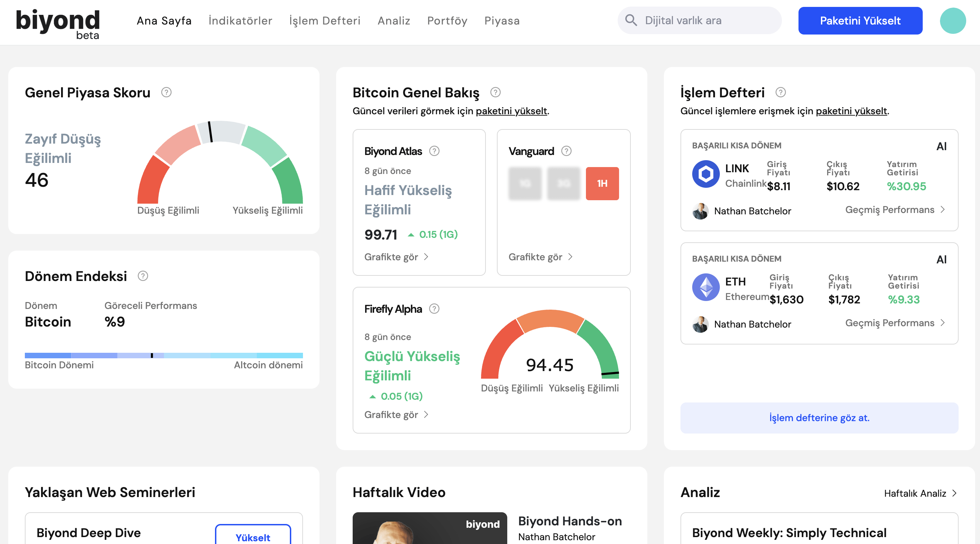
Task: Open the teal user avatar
Action: (x=953, y=21)
